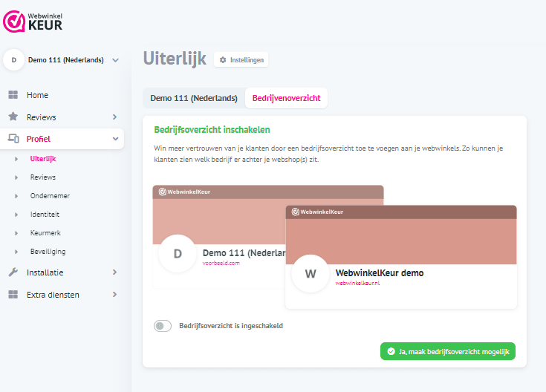Screen dimensions: 546x392
Task: Collapse the Profiel menu section
Action: click(x=114, y=139)
